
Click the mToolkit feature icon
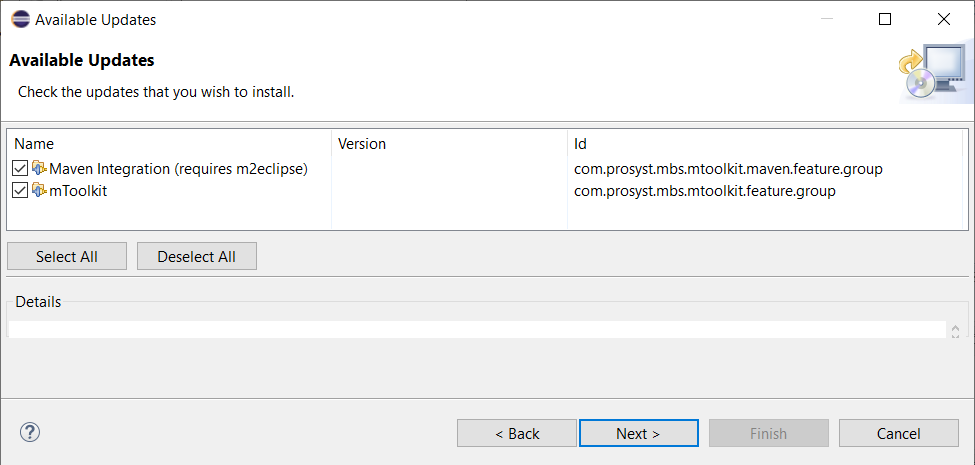click(x=40, y=190)
